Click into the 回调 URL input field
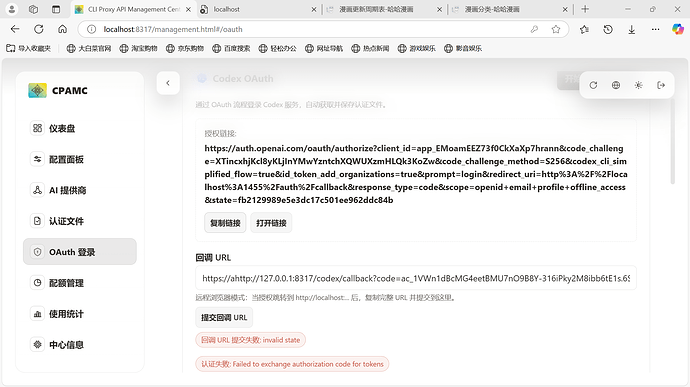Viewport: 690px width, 387px height. point(416,278)
